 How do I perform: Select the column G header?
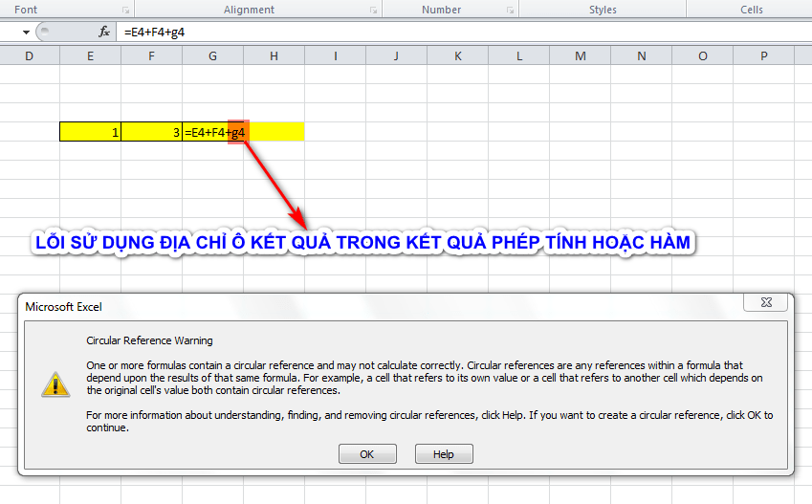(x=212, y=56)
